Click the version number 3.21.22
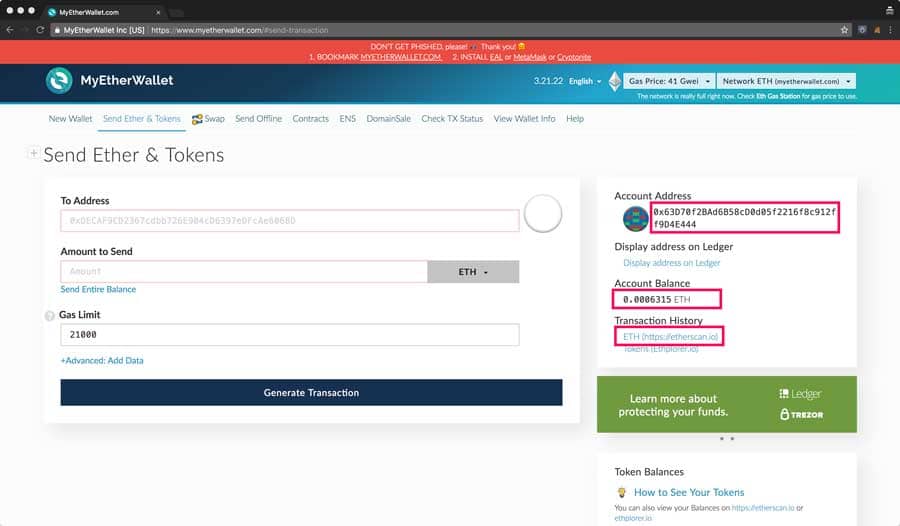Viewport: 900px width, 526px height. (x=548, y=81)
